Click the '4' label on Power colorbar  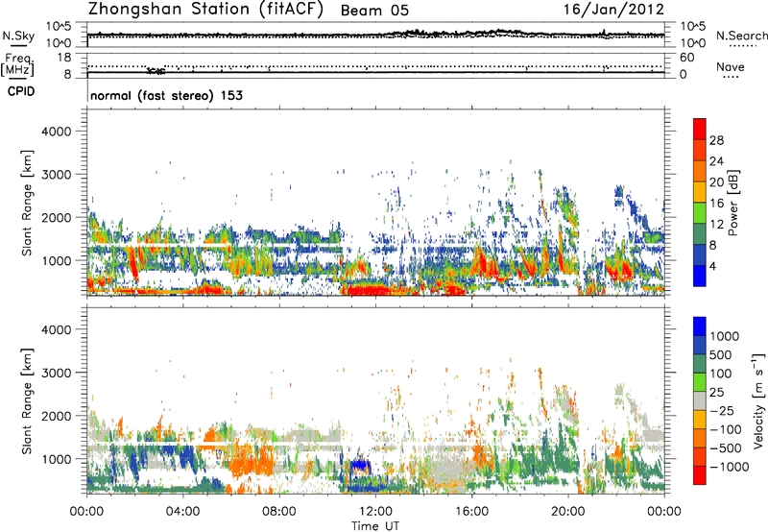(x=713, y=266)
